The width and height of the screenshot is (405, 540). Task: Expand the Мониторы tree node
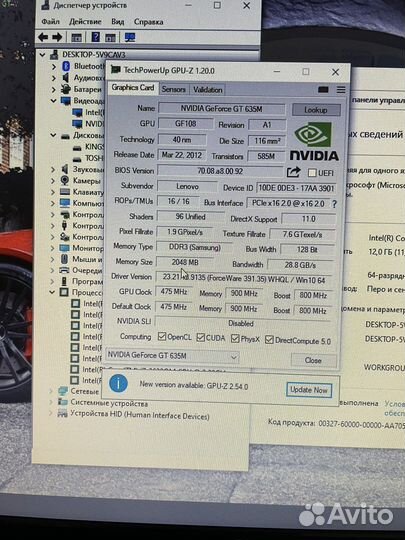tap(53, 248)
